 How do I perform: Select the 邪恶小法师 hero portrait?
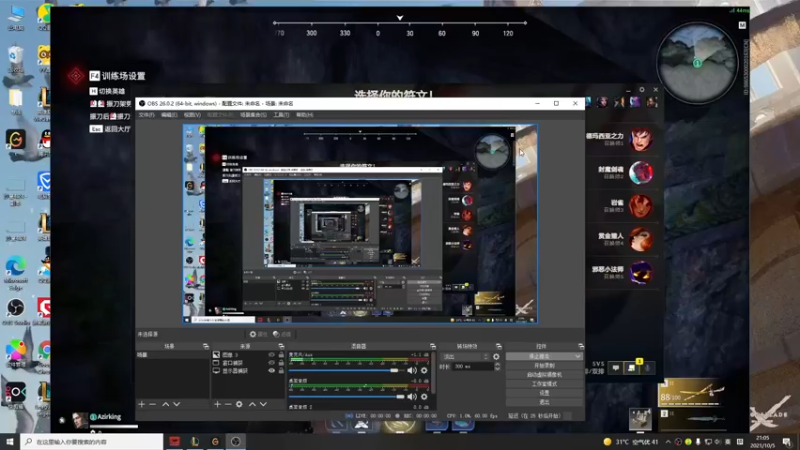click(x=640, y=272)
